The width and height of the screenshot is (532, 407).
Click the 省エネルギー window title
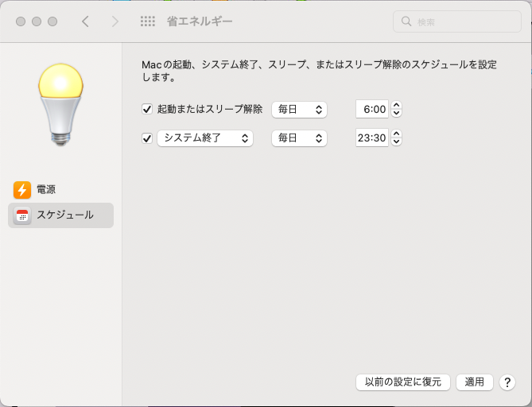[x=200, y=21]
